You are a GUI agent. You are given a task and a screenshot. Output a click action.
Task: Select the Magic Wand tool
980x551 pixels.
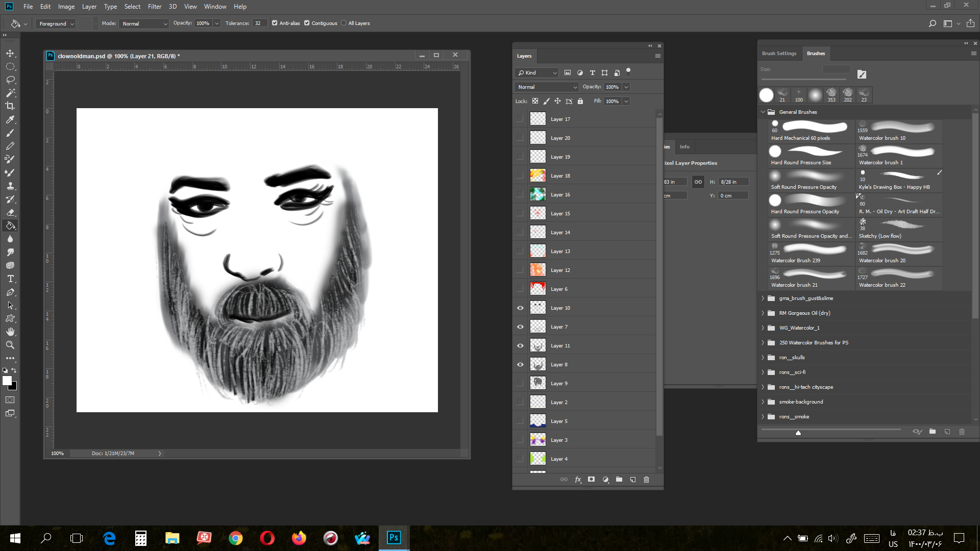click(10, 93)
